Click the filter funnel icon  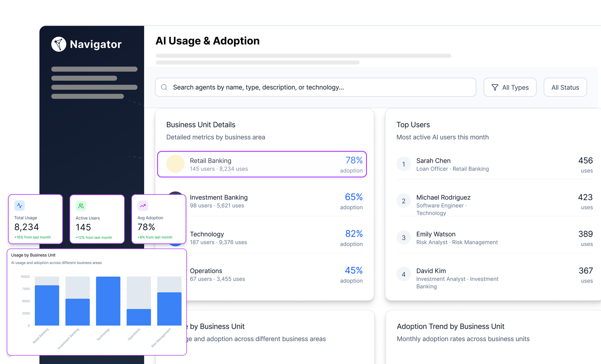click(495, 87)
